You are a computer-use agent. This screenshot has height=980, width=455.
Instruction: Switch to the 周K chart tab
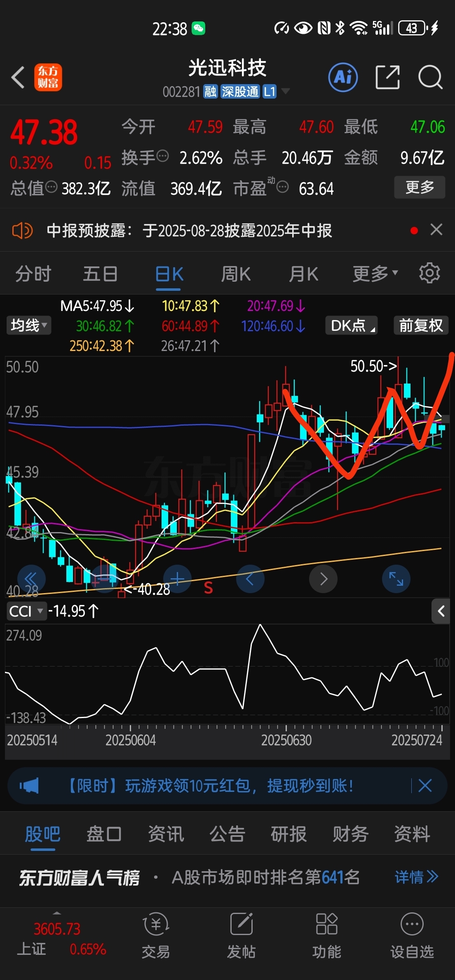coord(236,274)
